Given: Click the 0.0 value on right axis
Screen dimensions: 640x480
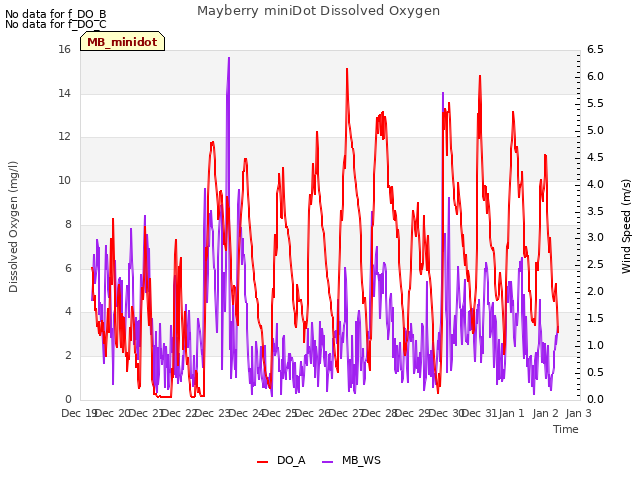Looking at the screenshot, I should [x=595, y=399].
